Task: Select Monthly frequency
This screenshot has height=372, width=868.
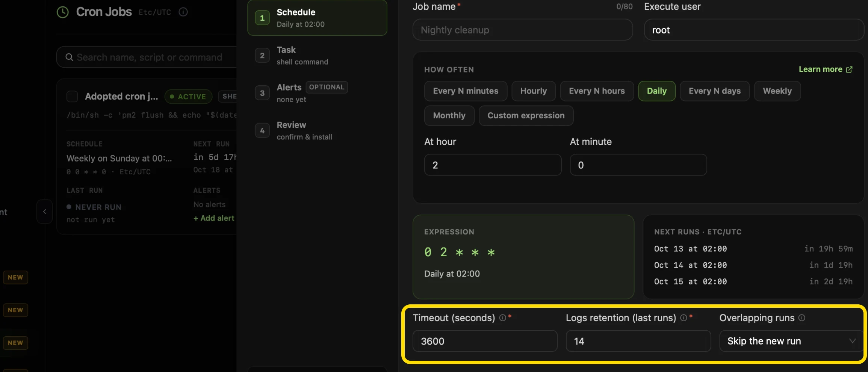Action: coord(449,115)
